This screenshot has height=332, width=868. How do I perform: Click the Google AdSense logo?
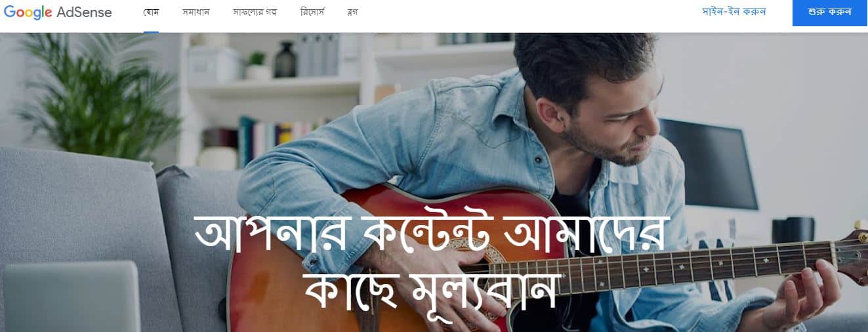click(x=58, y=12)
